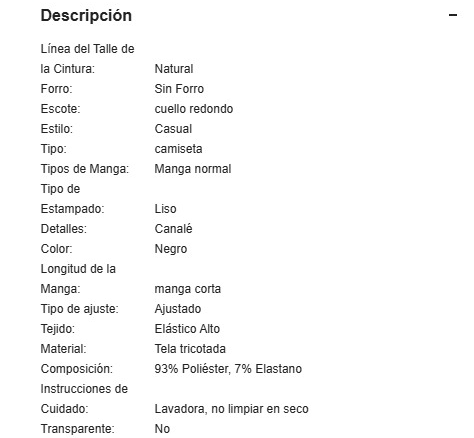Screen dimensions: 474x438
Task: Select the manga corta value
Action: click(188, 289)
